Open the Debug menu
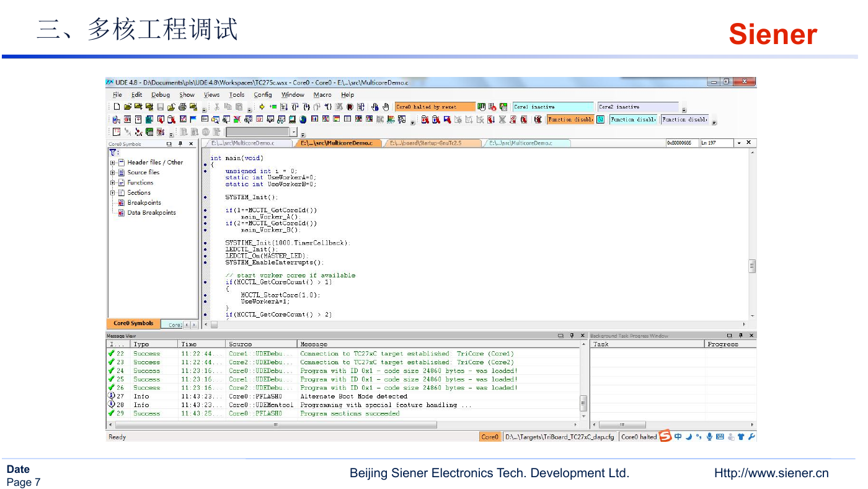The height and width of the screenshot is (489, 868). 161,95
